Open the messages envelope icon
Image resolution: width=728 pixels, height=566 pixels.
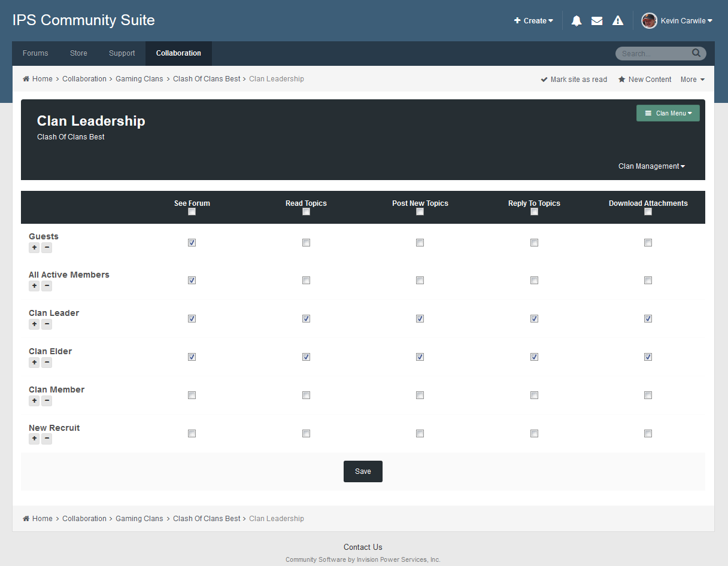click(597, 21)
